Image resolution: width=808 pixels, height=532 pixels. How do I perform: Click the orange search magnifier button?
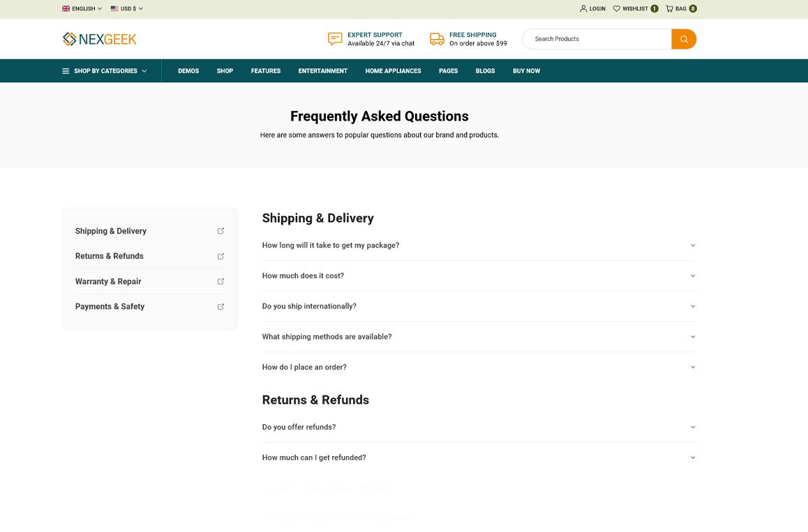point(684,39)
